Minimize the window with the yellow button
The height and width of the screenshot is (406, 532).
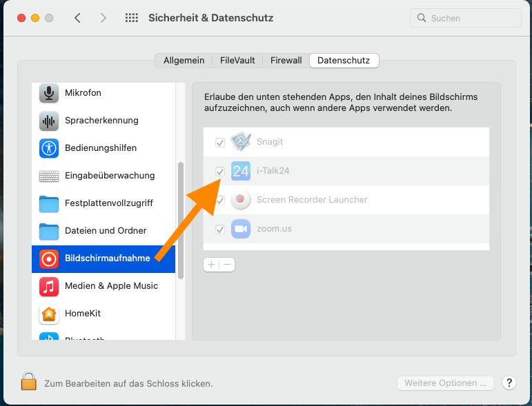tap(35, 18)
